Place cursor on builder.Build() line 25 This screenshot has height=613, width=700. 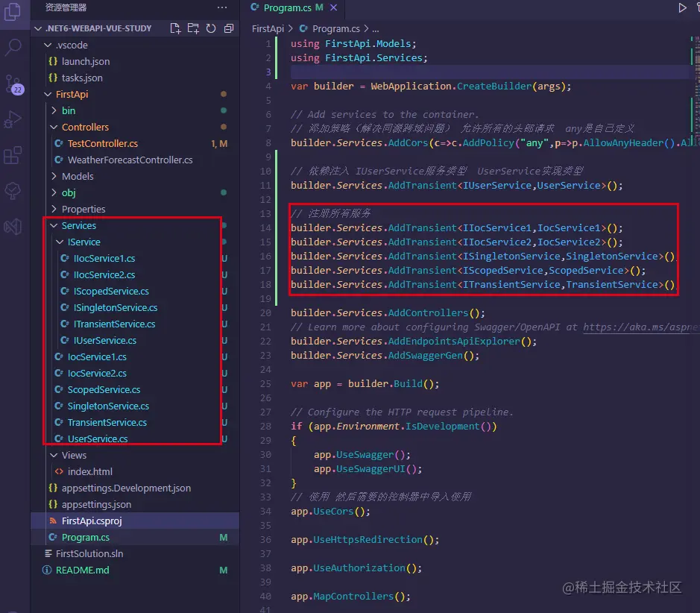(x=394, y=383)
